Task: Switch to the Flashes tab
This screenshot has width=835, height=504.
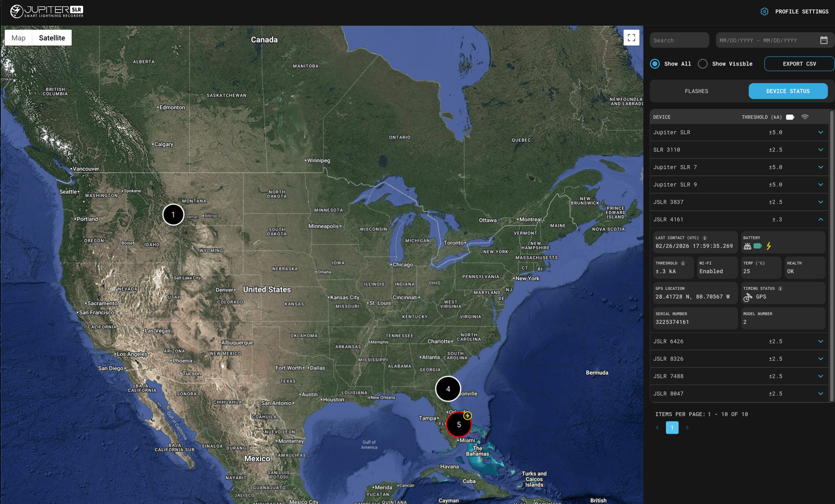Action: pos(696,91)
